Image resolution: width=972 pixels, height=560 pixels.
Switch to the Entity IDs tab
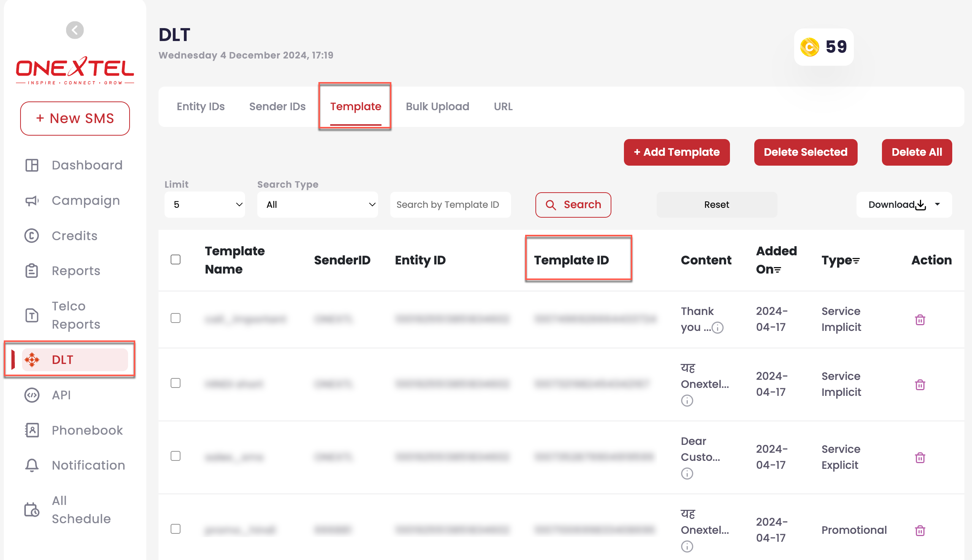pos(200,106)
